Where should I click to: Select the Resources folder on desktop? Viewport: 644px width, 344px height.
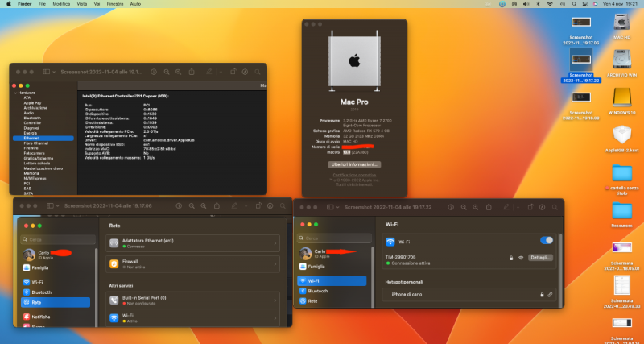click(x=621, y=213)
